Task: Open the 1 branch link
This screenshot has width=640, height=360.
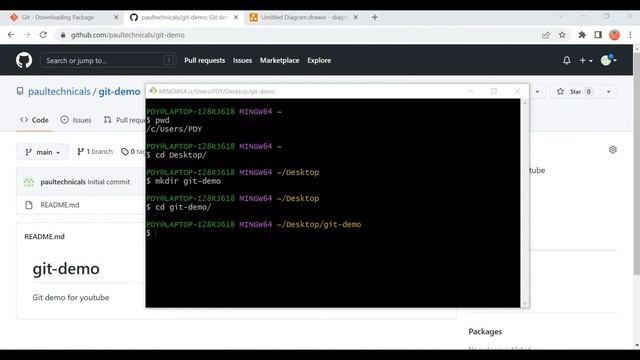Action: (x=95, y=151)
